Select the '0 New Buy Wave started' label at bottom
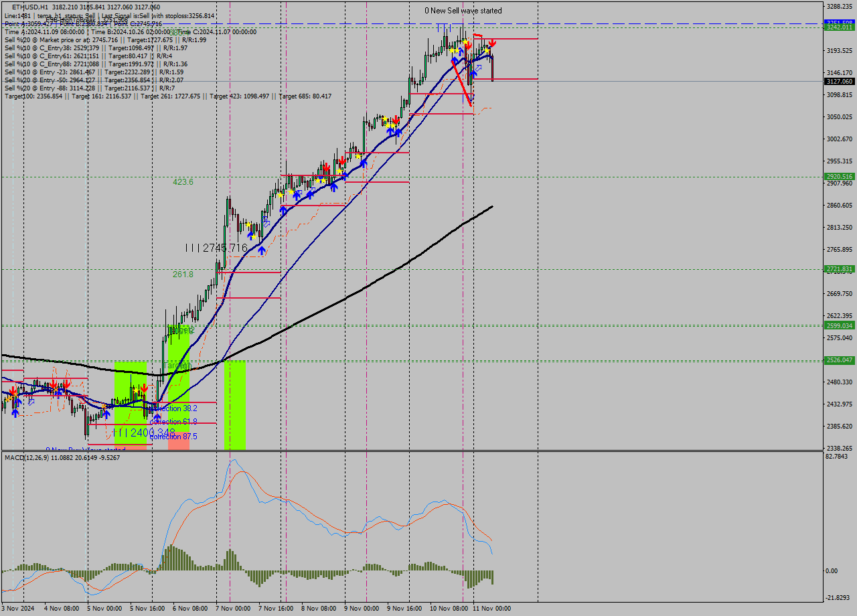Screen dimensions: 857x616 (x=86, y=448)
